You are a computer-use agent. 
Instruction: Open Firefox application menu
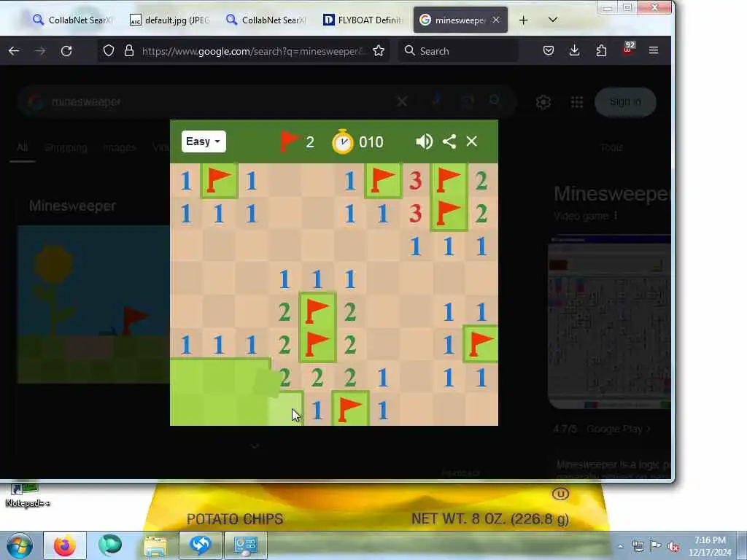coord(654,50)
